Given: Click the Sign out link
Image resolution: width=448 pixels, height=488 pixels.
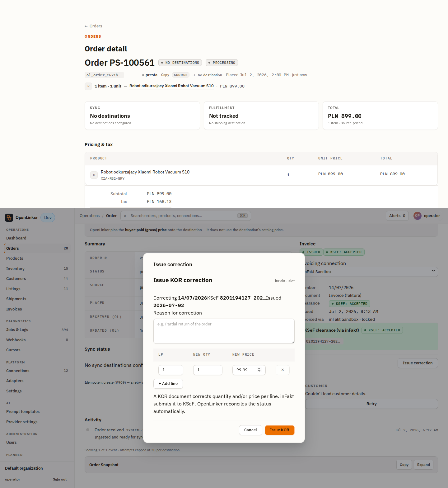Looking at the screenshot, I should click(60, 479).
